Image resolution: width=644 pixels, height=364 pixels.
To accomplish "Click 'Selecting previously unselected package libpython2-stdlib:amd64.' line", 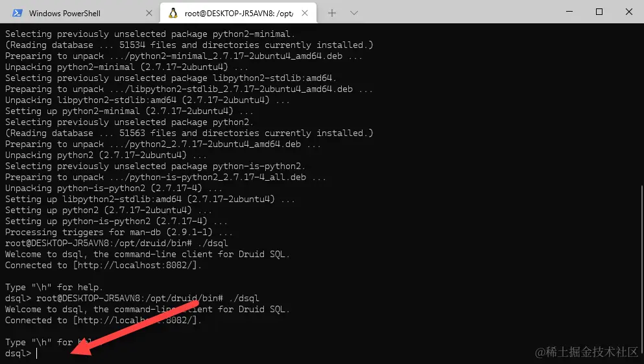I will pyautogui.click(x=171, y=78).
